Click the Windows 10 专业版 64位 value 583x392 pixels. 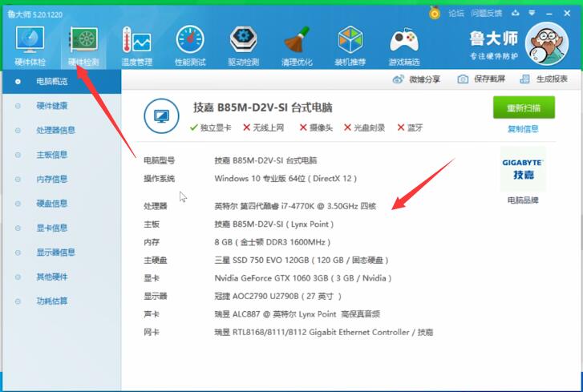(x=285, y=179)
